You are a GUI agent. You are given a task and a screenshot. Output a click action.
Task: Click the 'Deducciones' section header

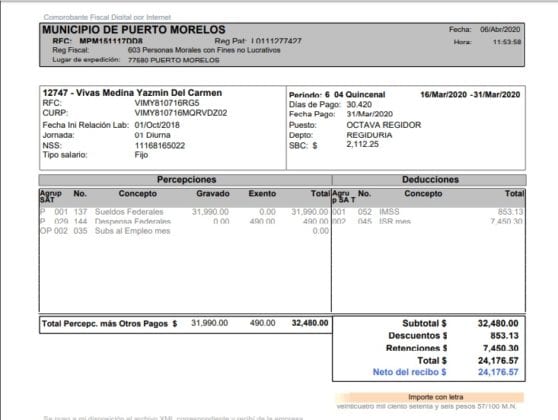(x=430, y=180)
